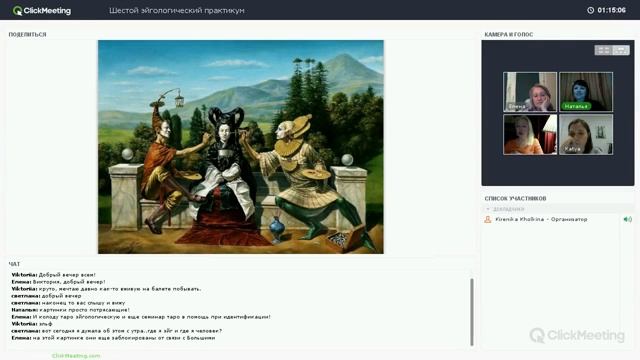Switch camera layout with the left grid button
Viewport: 640px width, 360px height.
pos(603,50)
